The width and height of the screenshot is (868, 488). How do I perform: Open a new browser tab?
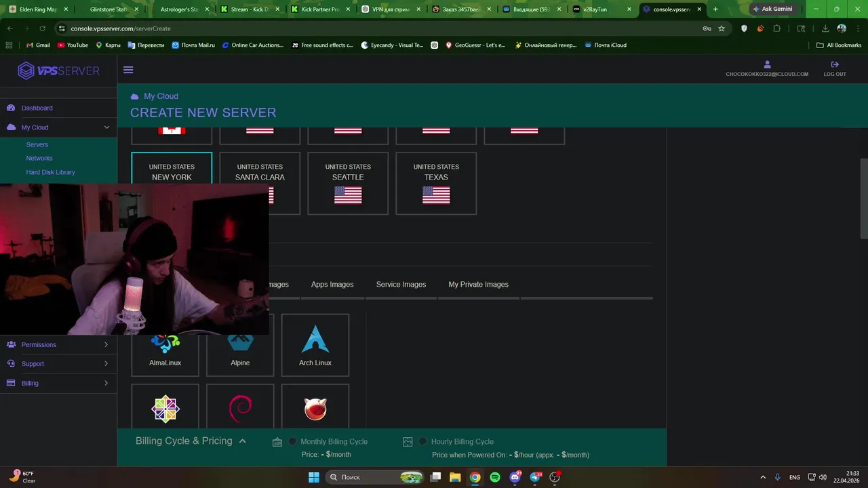[715, 9]
